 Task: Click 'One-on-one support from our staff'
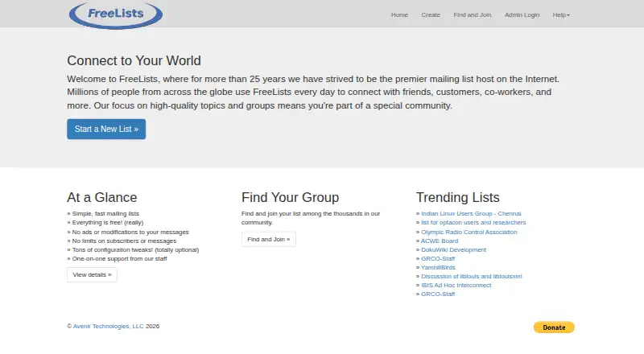point(119,259)
